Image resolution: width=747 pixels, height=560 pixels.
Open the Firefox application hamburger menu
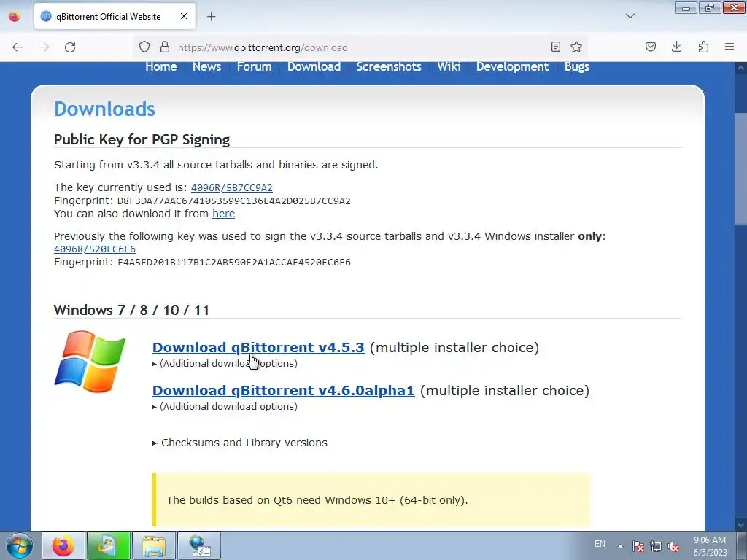click(729, 47)
